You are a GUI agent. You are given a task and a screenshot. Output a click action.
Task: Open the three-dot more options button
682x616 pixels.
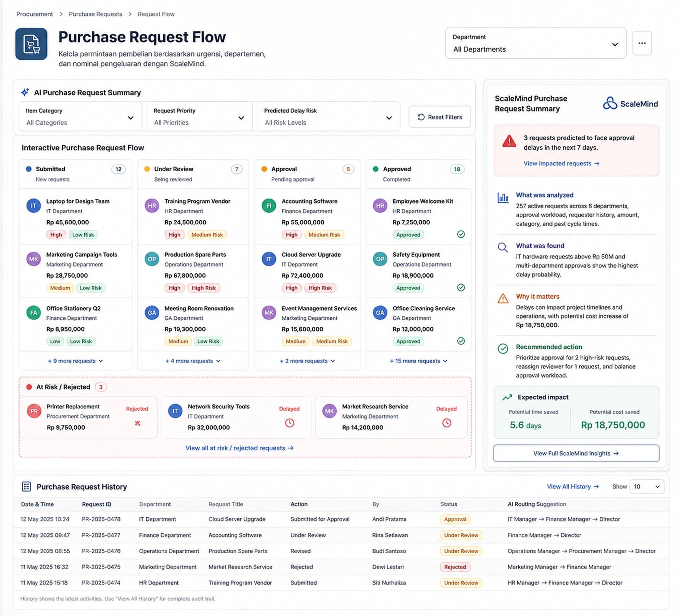[642, 43]
